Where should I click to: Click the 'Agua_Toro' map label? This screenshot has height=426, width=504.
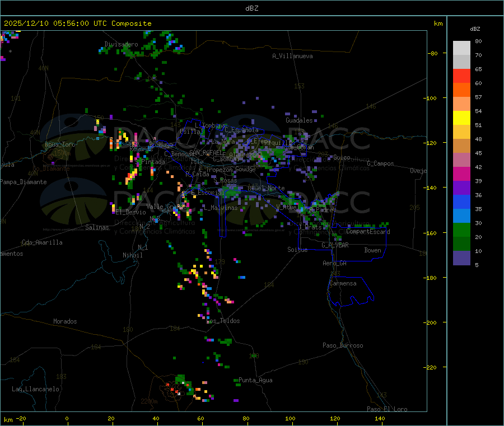coord(60,144)
